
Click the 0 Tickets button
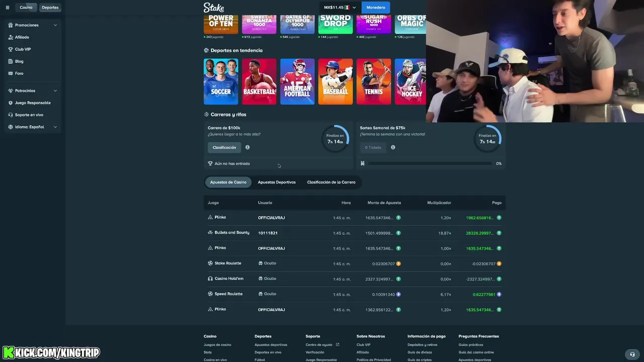point(373,147)
